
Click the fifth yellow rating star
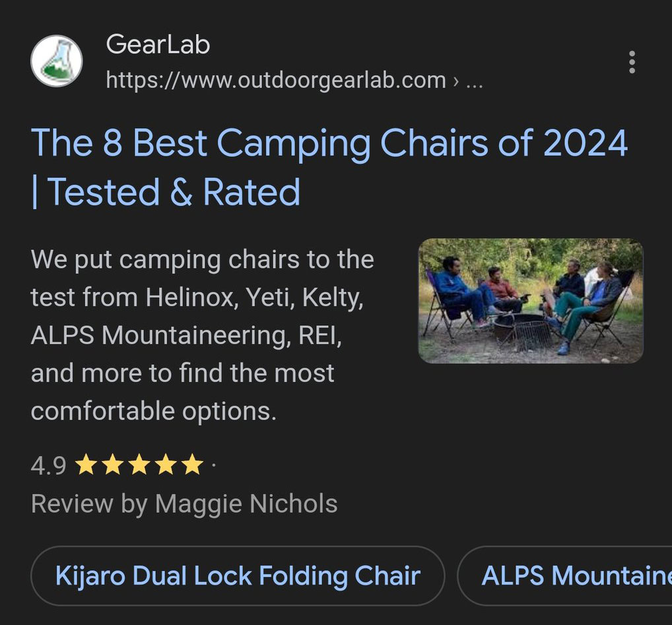[191, 465]
